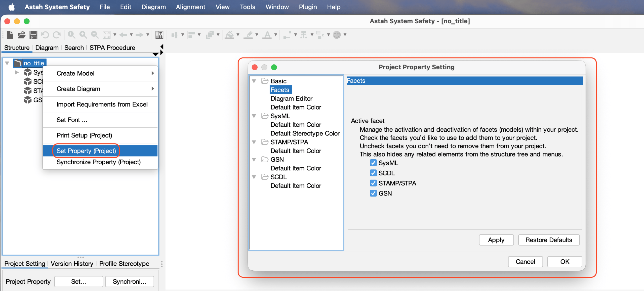Open an existing project using the Open folder icon
The image size is (644, 291).
pos(21,35)
